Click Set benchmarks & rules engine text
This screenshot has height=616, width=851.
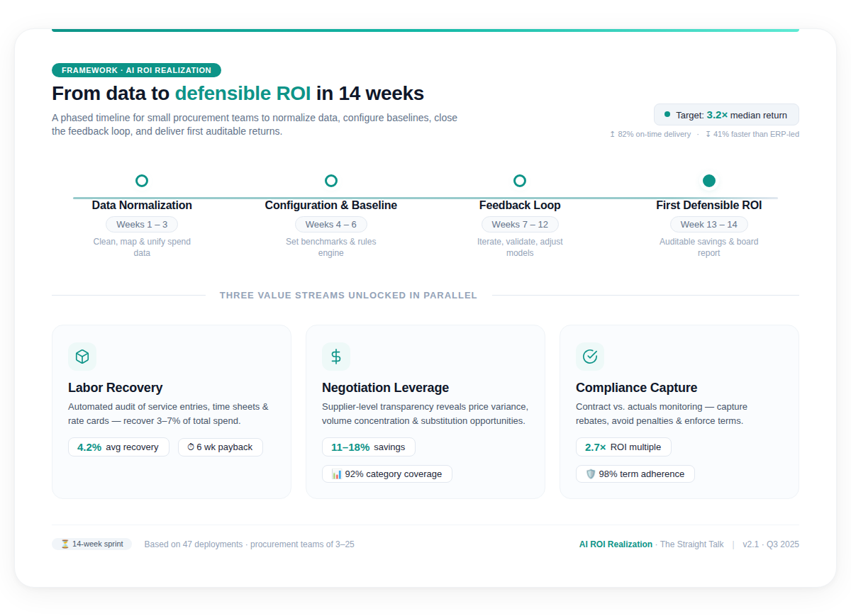pyautogui.click(x=331, y=247)
